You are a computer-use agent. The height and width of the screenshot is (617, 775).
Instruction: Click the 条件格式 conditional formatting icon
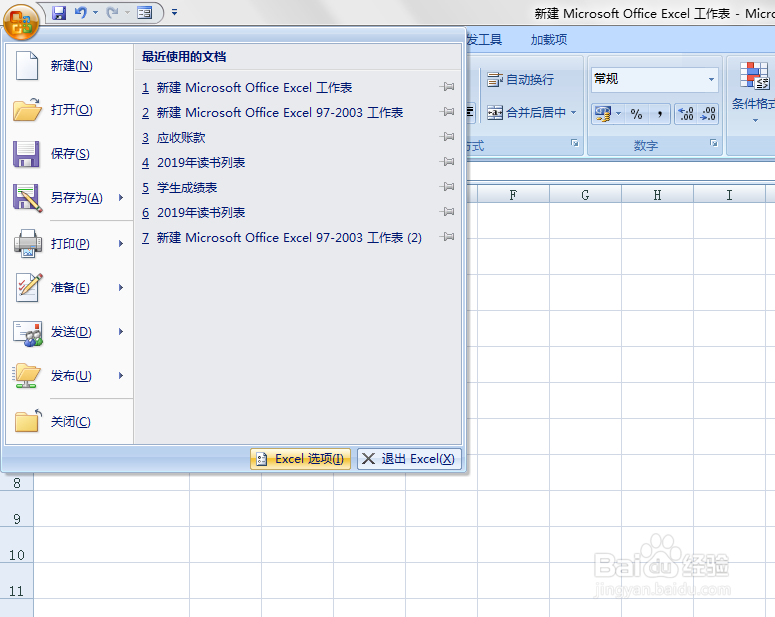pyautogui.click(x=754, y=75)
